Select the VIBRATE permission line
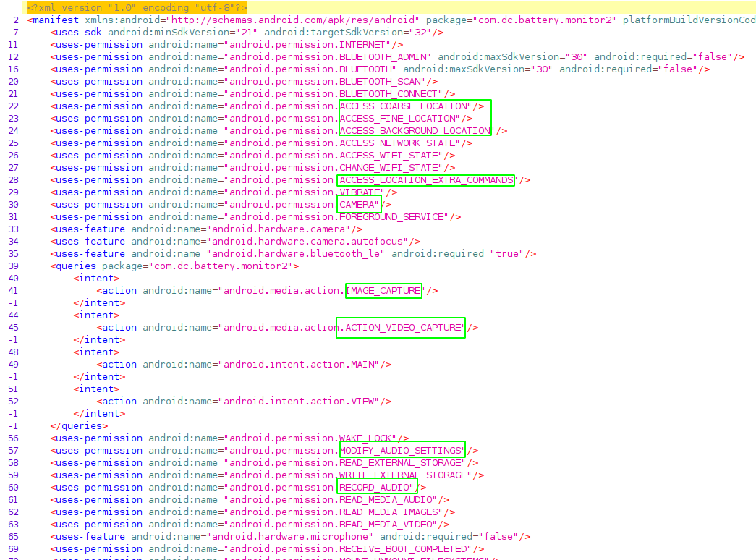Screen dimensions: 756x560 point(224,192)
